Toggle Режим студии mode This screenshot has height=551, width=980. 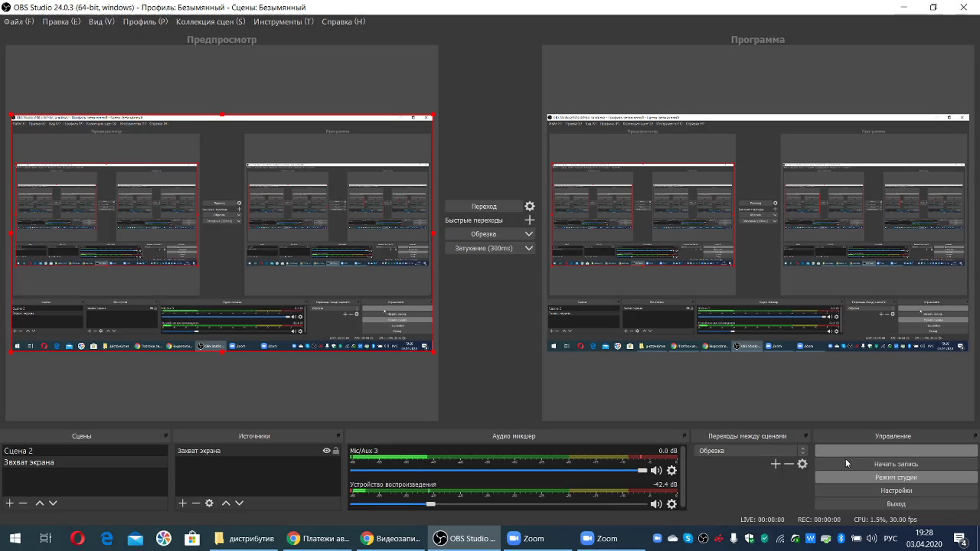point(896,477)
